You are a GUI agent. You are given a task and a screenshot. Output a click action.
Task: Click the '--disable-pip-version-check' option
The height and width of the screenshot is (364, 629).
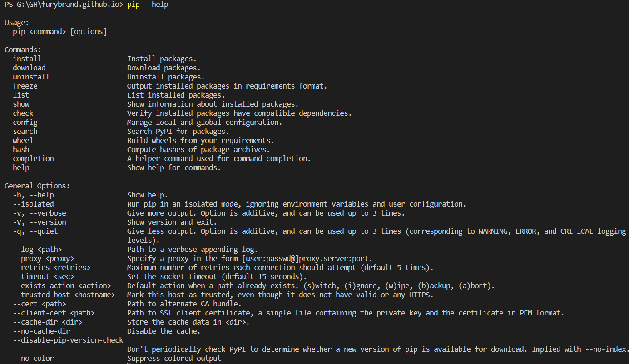click(x=68, y=340)
